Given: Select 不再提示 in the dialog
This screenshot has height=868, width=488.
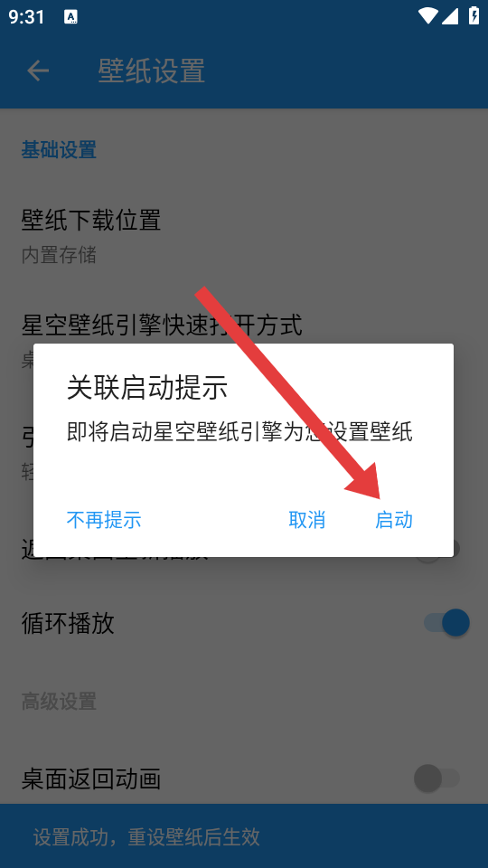Looking at the screenshot, I should 104,520.
